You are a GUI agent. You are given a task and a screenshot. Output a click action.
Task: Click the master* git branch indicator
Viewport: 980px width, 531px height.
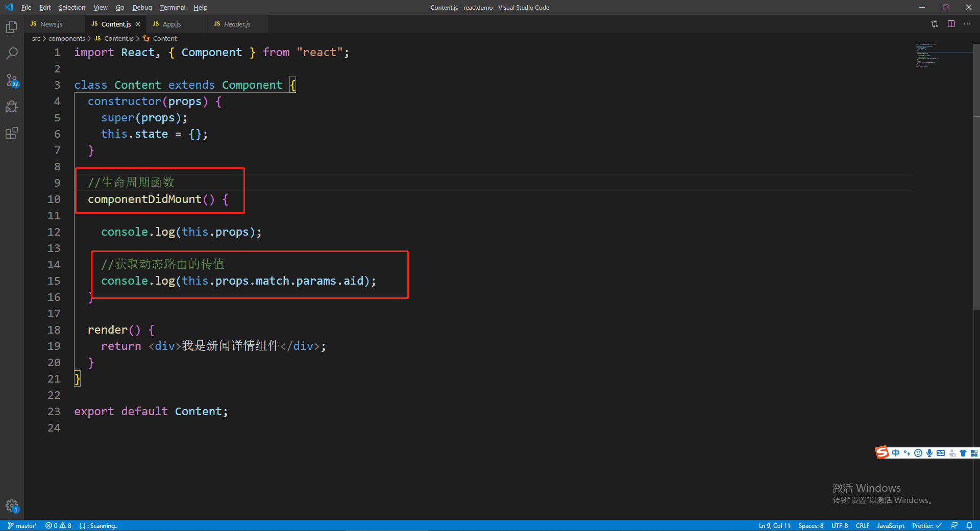coord(22,525)
